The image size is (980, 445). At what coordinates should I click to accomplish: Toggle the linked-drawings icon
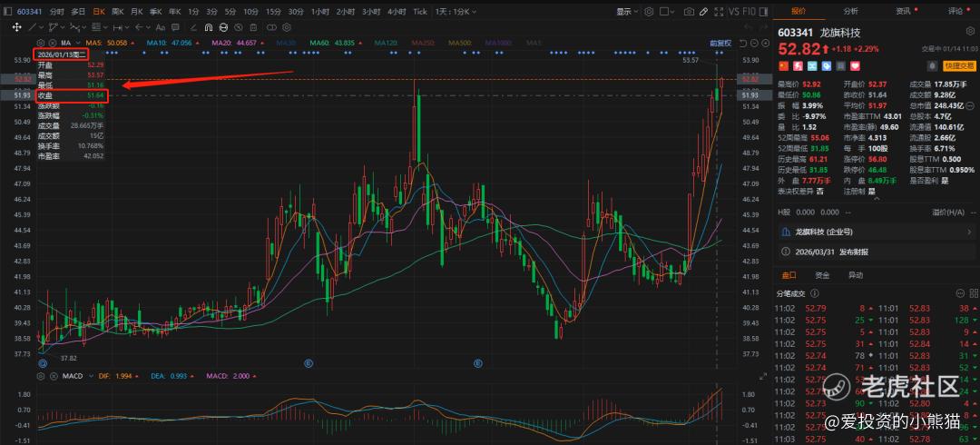pyautogui.click(x=271, y=27)
